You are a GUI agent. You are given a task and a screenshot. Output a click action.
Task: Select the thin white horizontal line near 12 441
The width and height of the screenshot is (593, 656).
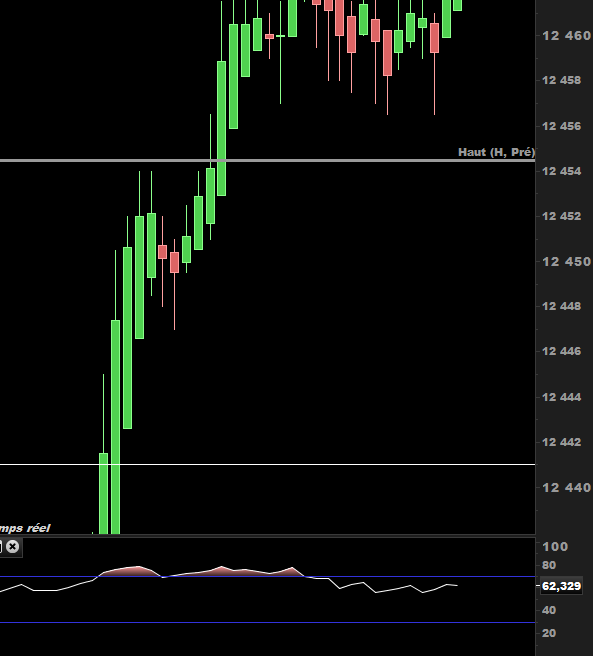coord(267,464)
